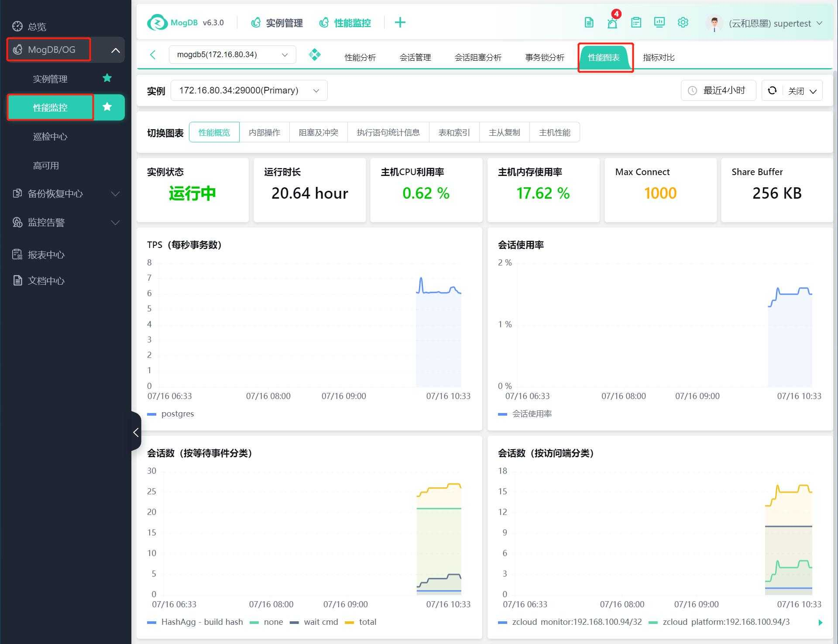Open 高可用 in the sidebar
This screenshot has width=838, height=644.
pyautogui.click(x=46, y=165)
